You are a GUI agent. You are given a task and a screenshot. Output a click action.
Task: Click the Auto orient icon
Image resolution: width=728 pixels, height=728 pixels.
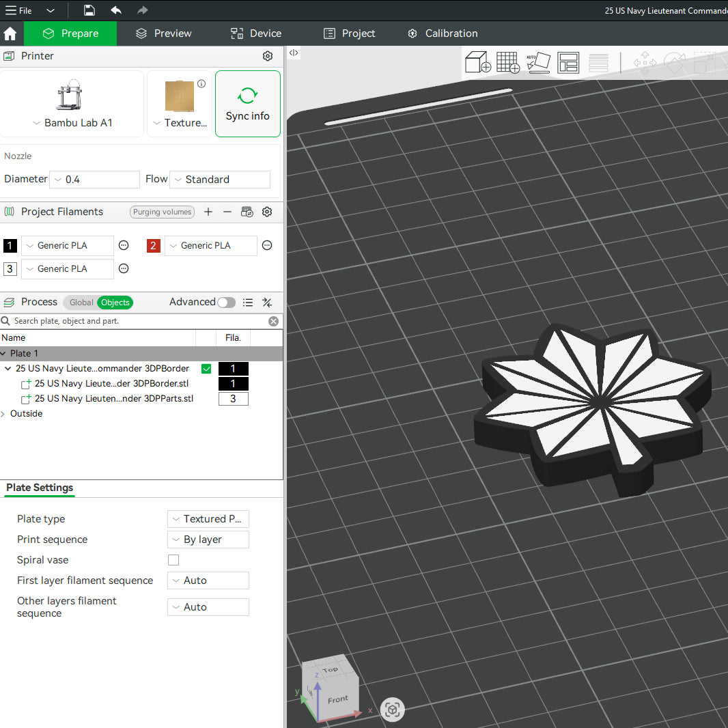(538, 62)
